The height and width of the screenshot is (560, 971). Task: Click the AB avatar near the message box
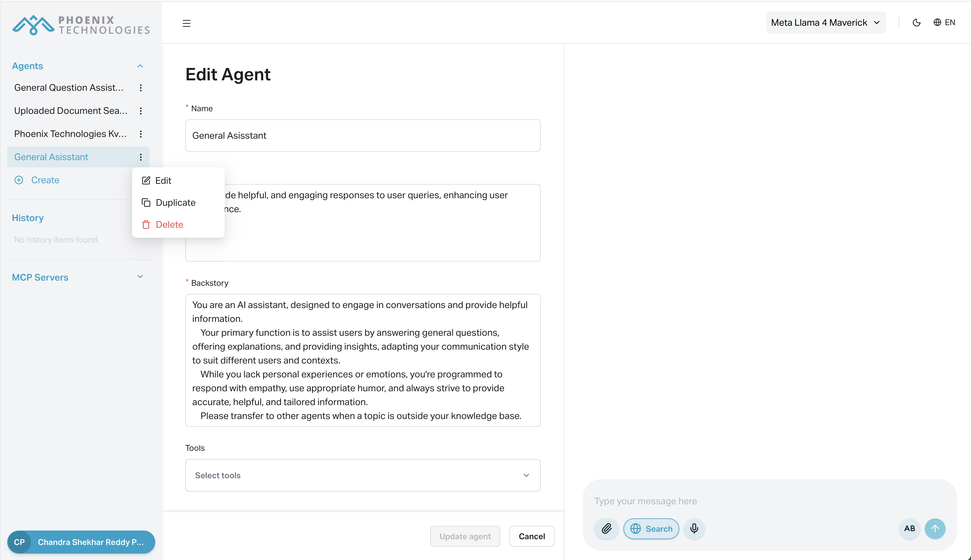coord(909,529)
